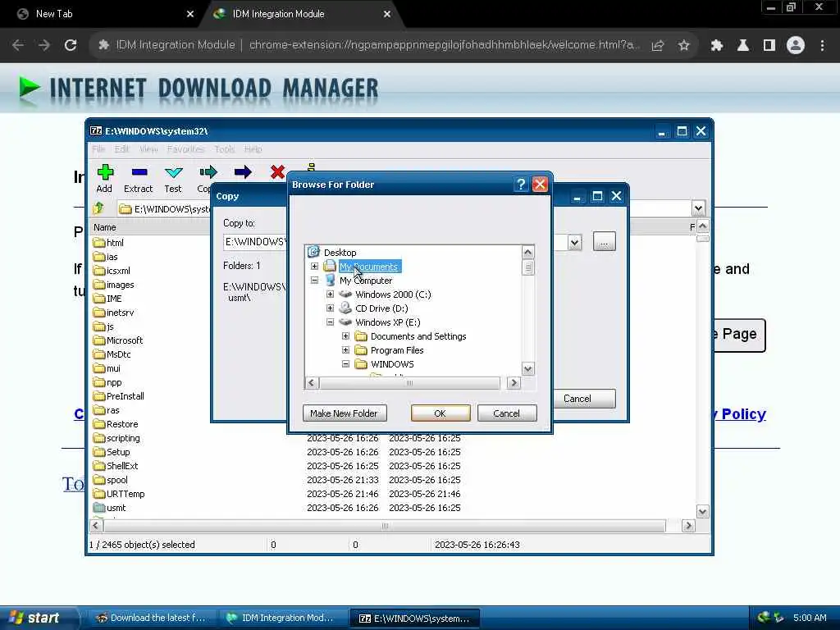Collapse My Computer tree node
The height and width of the screenshot is (630, 840).
pos(314,281)
